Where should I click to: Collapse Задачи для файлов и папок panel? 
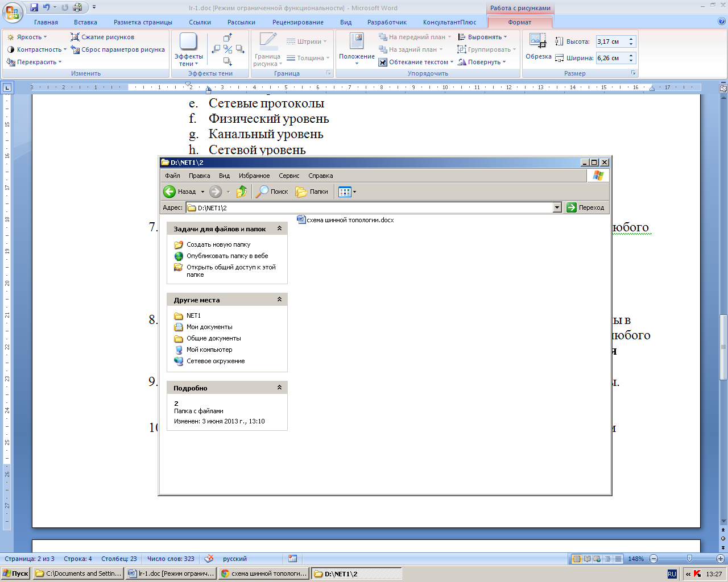click(279, 228)
